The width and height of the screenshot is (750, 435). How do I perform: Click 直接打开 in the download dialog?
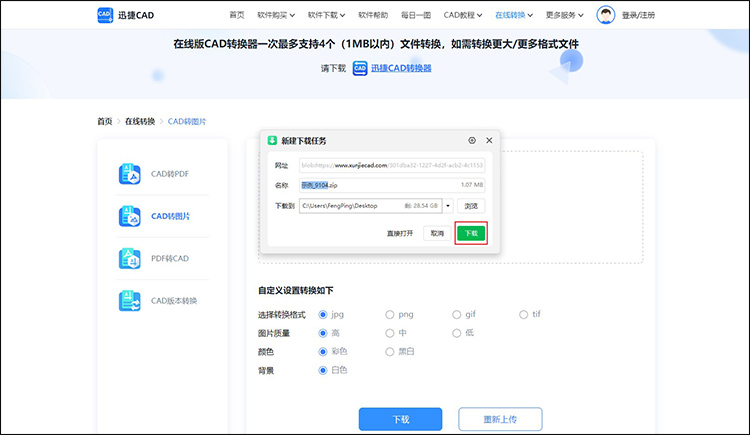400,233
